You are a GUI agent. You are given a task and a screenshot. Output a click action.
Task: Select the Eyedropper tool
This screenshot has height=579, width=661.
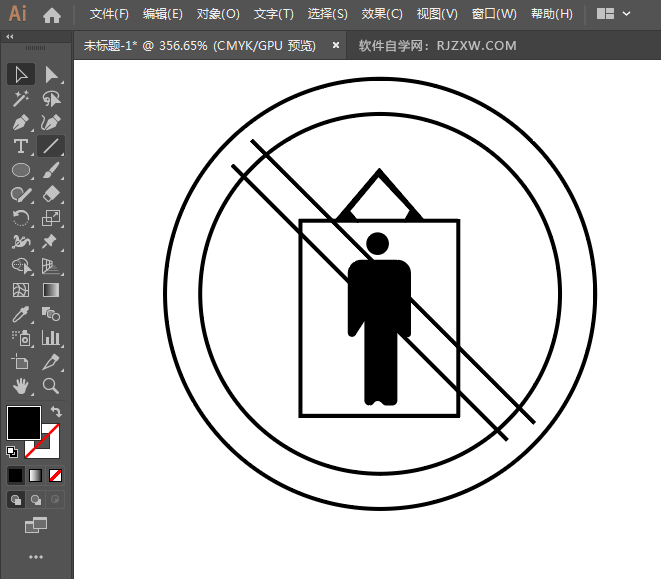click(x=21, y=314)
